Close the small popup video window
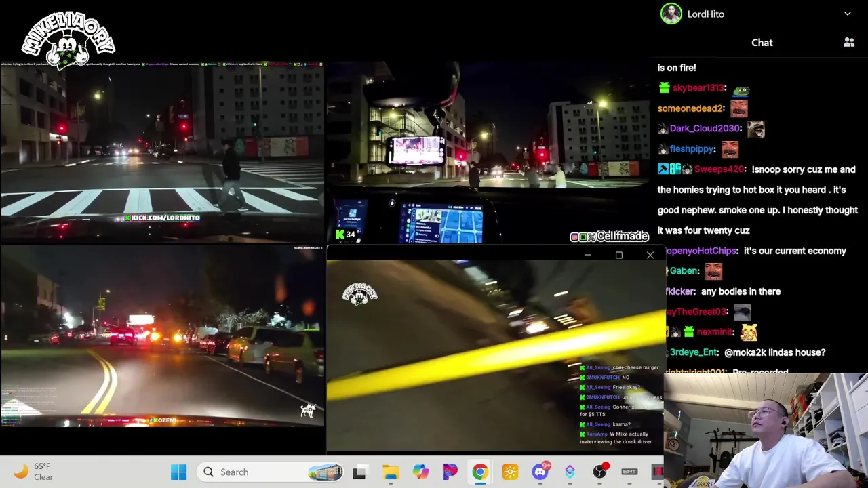This screenshot has height=488, width=868. [650, 256]
